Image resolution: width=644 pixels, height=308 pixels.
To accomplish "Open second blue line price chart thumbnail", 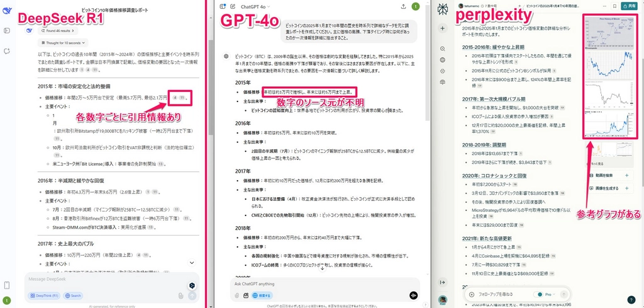I will pyautogui.click(x=609, y=67).
